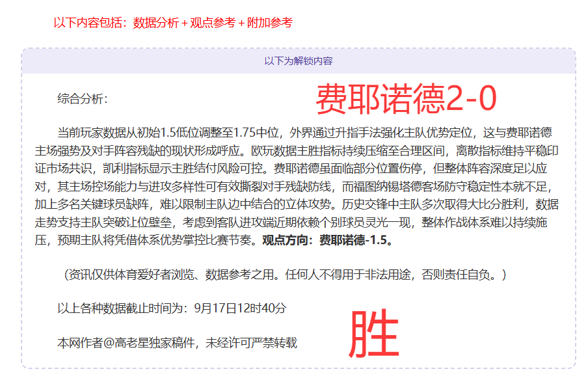The image size is (588, 382).
Task: Click the '综合分析：' label
Action: point(83,99)
